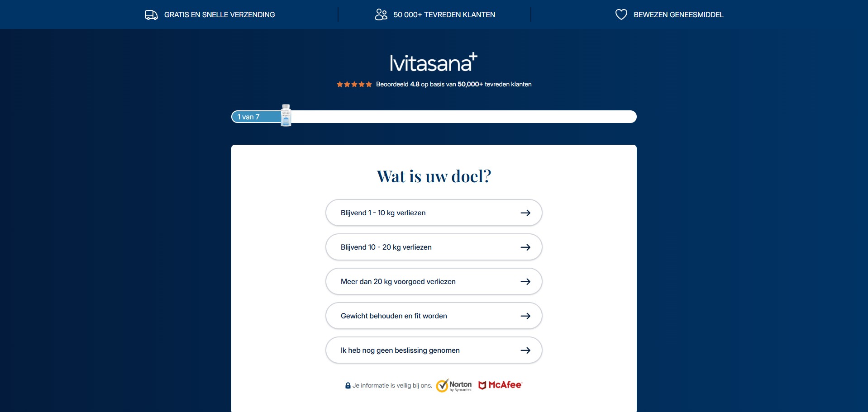
Task: Click the satisfied customers people icon
Action: (x=381, y=15)
